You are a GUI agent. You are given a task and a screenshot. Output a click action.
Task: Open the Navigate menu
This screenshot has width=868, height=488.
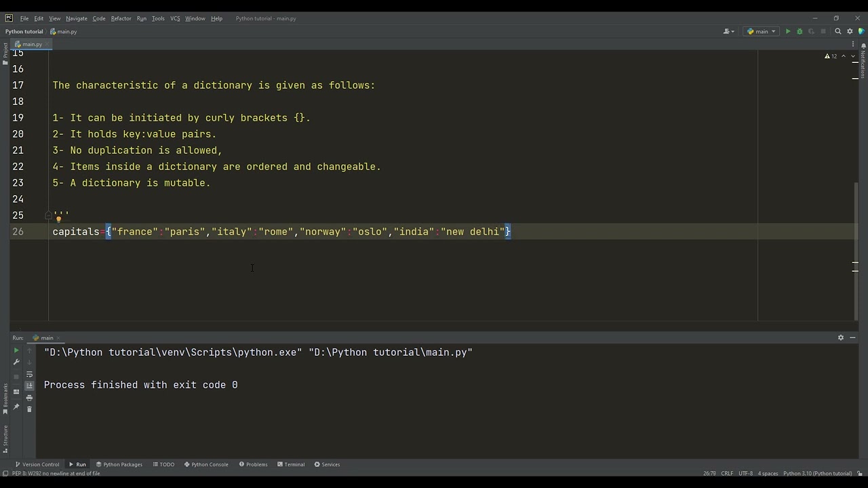click(77, 18)
